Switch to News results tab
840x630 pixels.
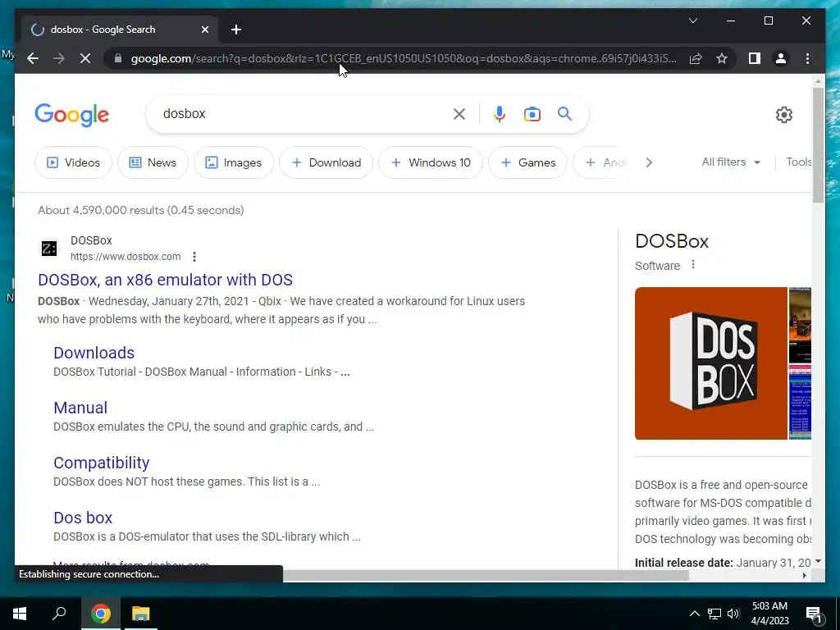(153, 162)
